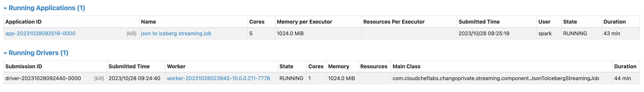The width and height of the screenshot is (644, 92).
Task: Open application app-20231028092519-0000
Action: coord(40,33)
